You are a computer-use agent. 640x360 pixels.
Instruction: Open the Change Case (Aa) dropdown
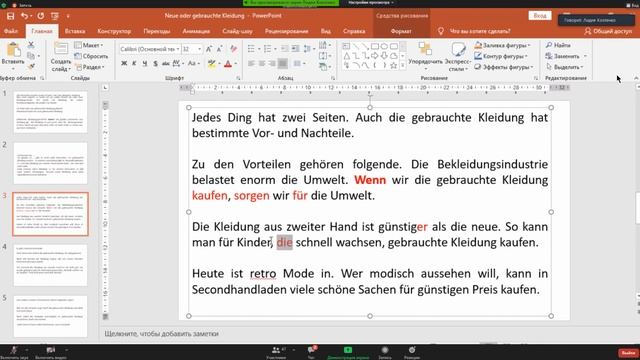193,64
